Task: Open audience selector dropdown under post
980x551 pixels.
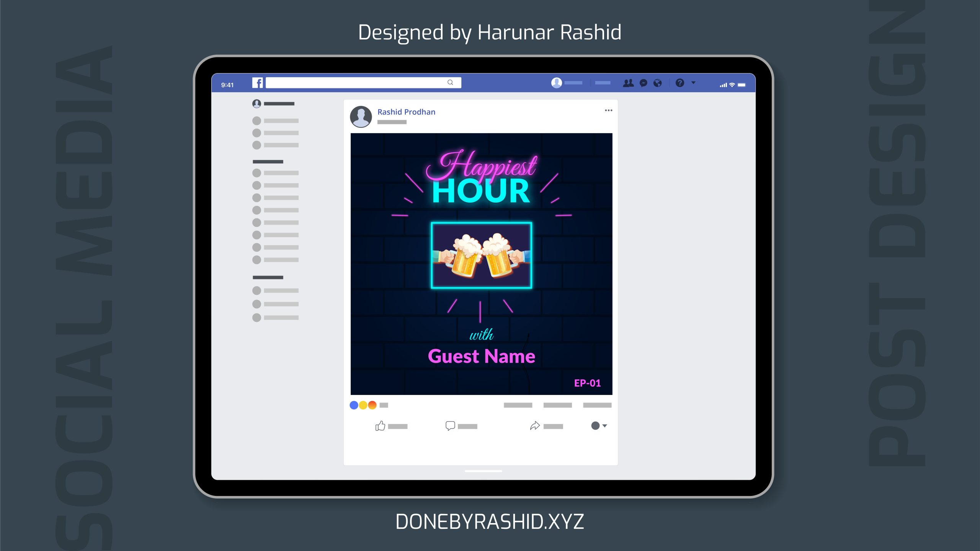Action: click(599, 426)
